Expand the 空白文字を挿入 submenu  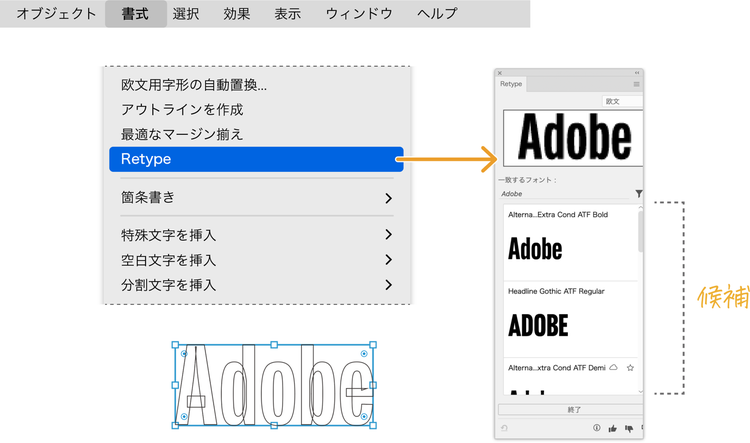pyautogui.click(x=256, y=260)
